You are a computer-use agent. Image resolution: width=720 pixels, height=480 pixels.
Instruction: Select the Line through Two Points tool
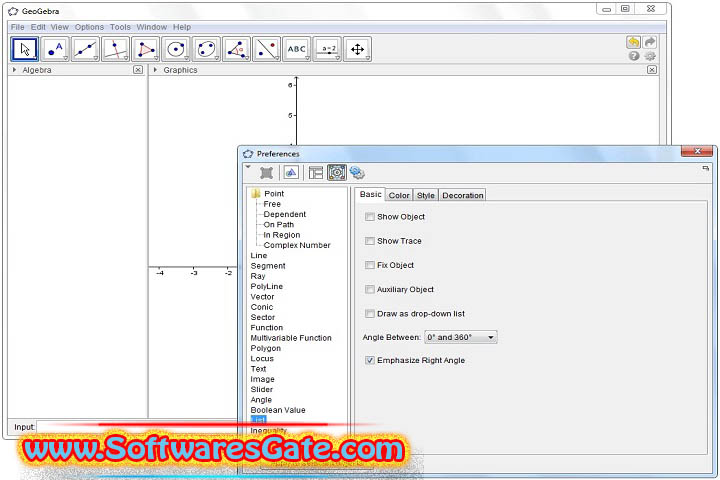point(85,49)
